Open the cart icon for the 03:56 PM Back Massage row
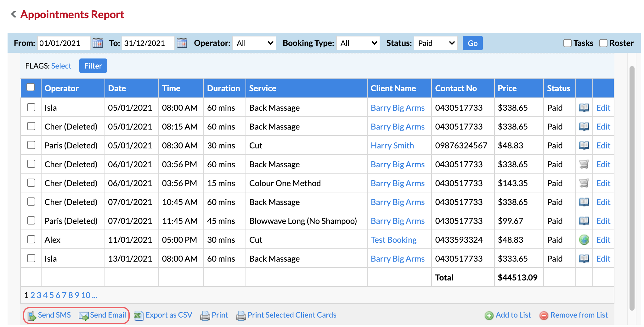 click(x=584, y=164)
